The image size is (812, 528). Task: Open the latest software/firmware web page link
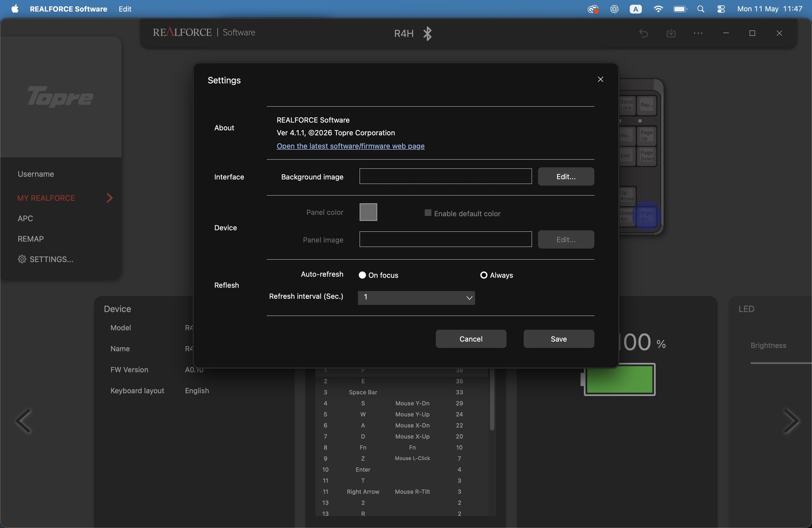(x=350, y=146)
